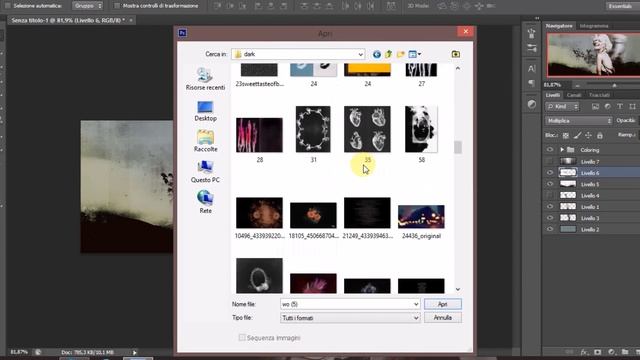Screen dimensions: 640x360
Task: Filter layers by shape type
Action: pos(632,107)
